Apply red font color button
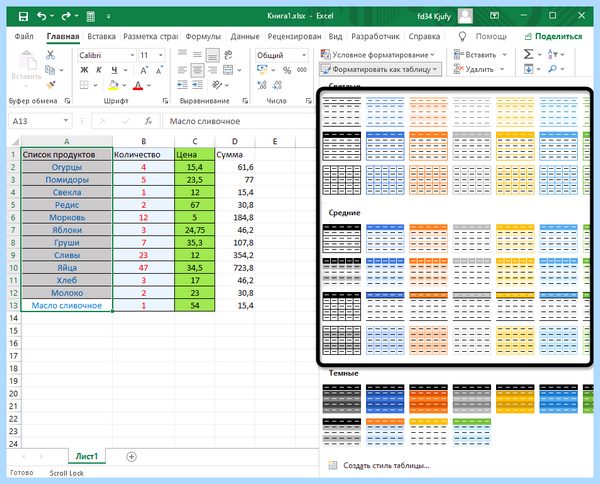This screenshot has height=484, width=600. (x=138, y=85)
